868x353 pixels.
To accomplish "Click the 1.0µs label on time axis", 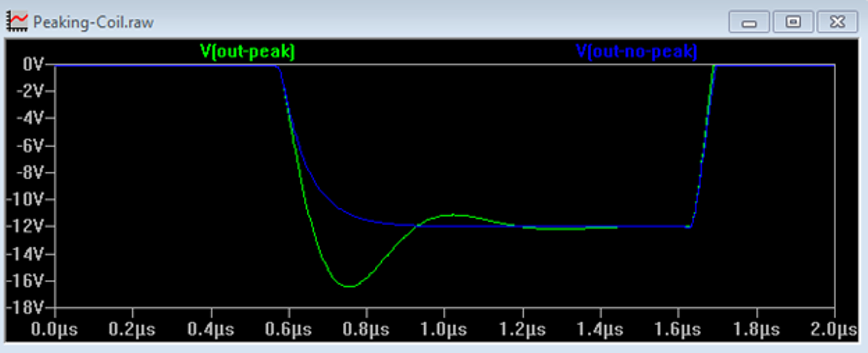I will pos(444,329).
